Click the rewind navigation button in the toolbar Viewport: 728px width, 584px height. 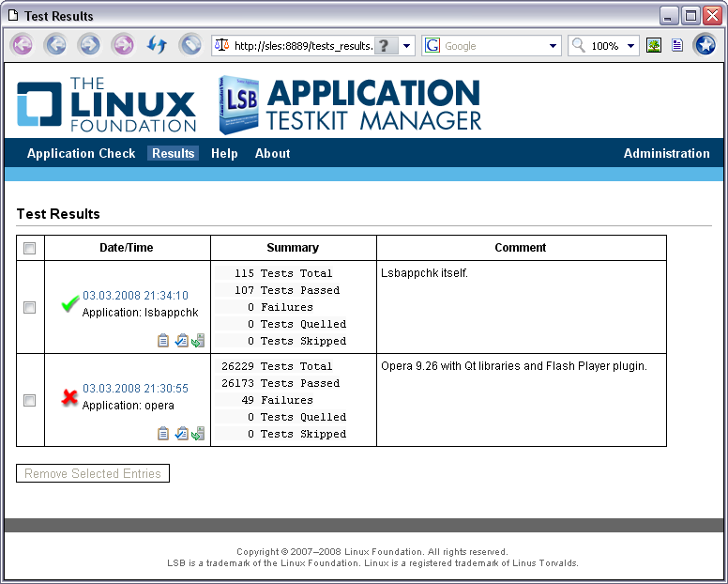coord(23,45)
